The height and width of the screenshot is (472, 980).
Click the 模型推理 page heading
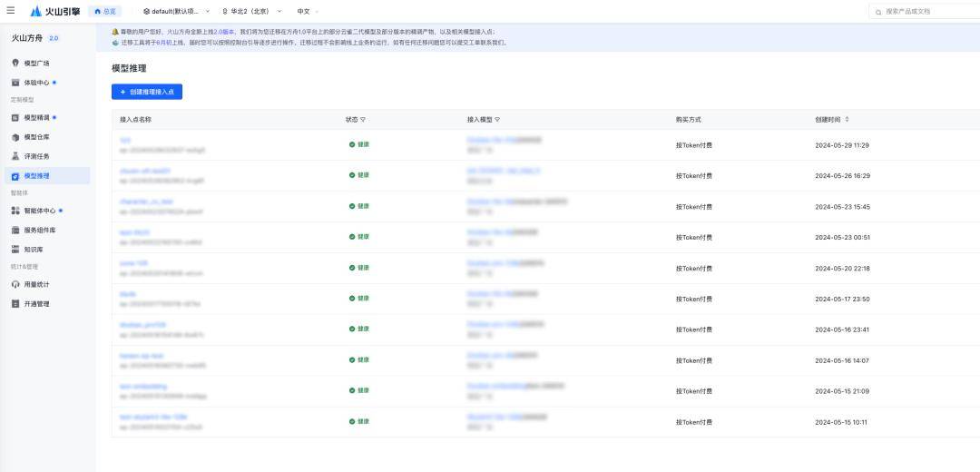click(129, 68)
